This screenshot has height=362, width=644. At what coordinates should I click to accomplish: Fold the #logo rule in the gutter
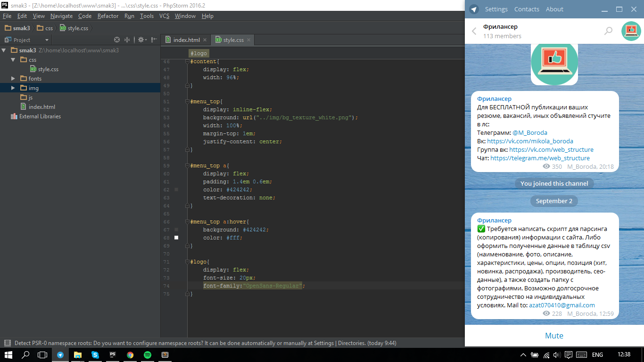(x=187, y=262)
